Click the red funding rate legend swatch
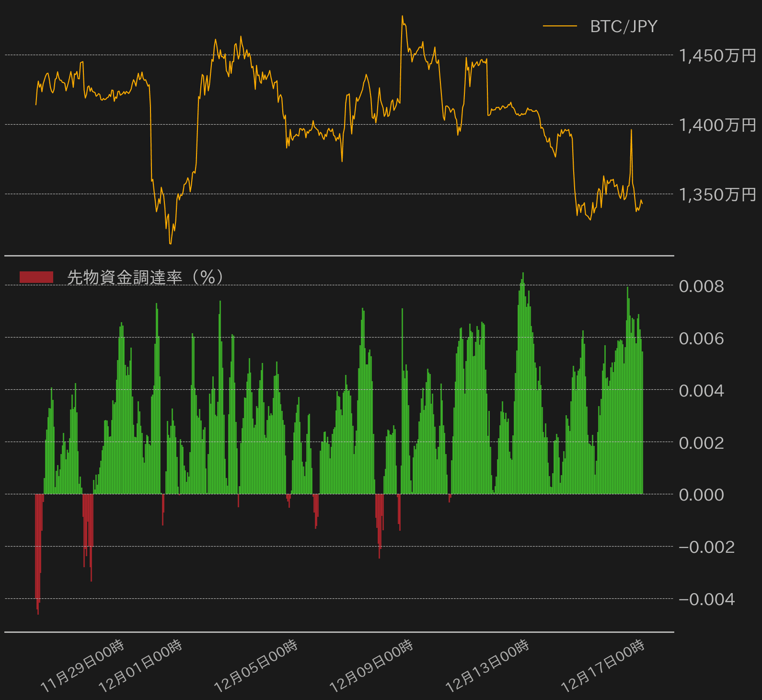The width and height of the screenshot is (762, 700). [x=36, y=277]
